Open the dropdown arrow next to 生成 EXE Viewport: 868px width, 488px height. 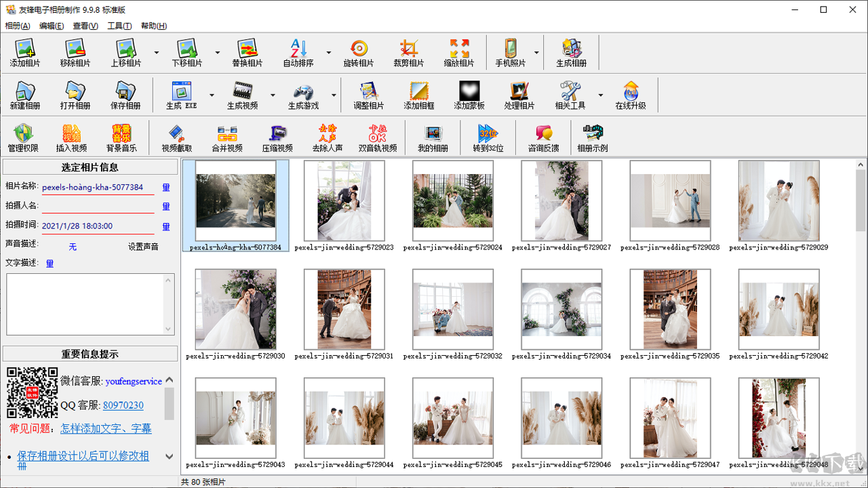point(212,96)
